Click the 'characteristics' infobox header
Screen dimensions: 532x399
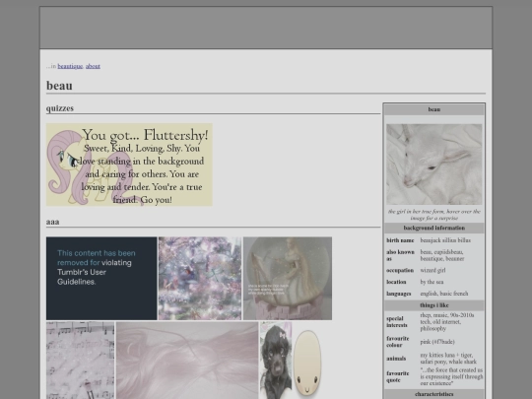point(433,394)
